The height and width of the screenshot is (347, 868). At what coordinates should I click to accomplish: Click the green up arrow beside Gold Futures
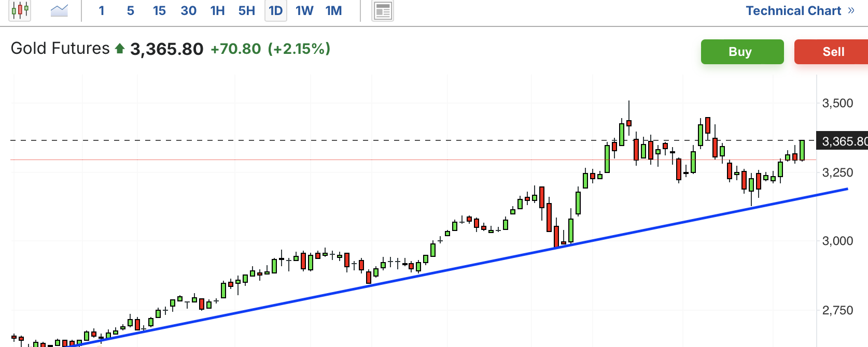(120, 49)
